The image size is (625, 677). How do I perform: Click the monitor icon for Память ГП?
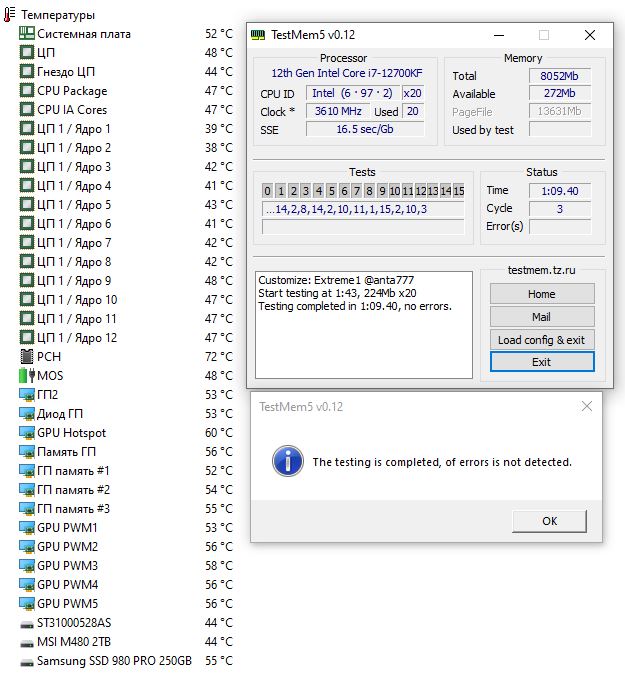click(x=27, y=452)
